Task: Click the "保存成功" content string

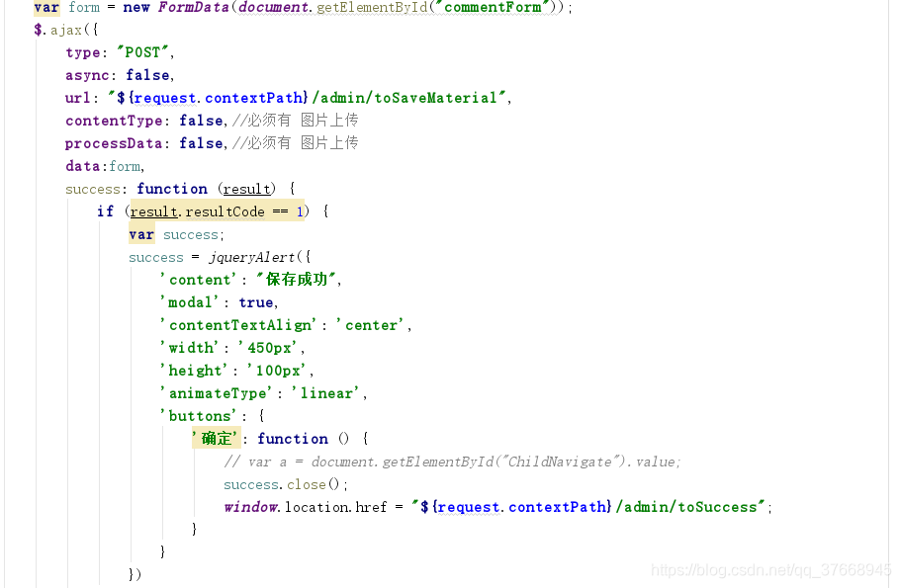Action: point(297,280)
